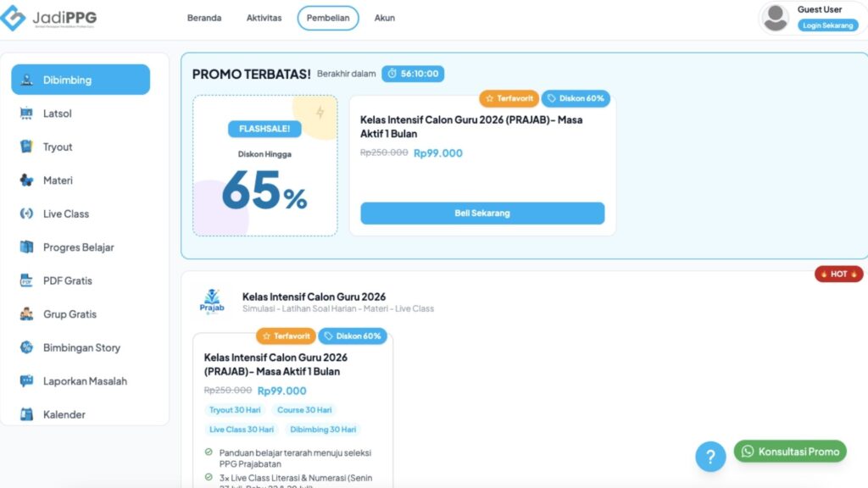The image size is (868, 488).
Task: Open the Kalender sidebar icon
Action: (26, 414)
